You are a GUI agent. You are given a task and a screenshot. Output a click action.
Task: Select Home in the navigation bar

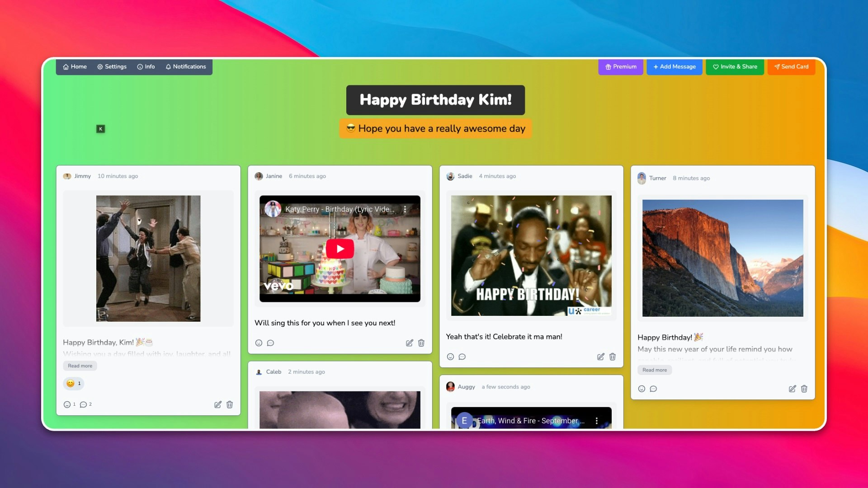click(x=74, y=66)
